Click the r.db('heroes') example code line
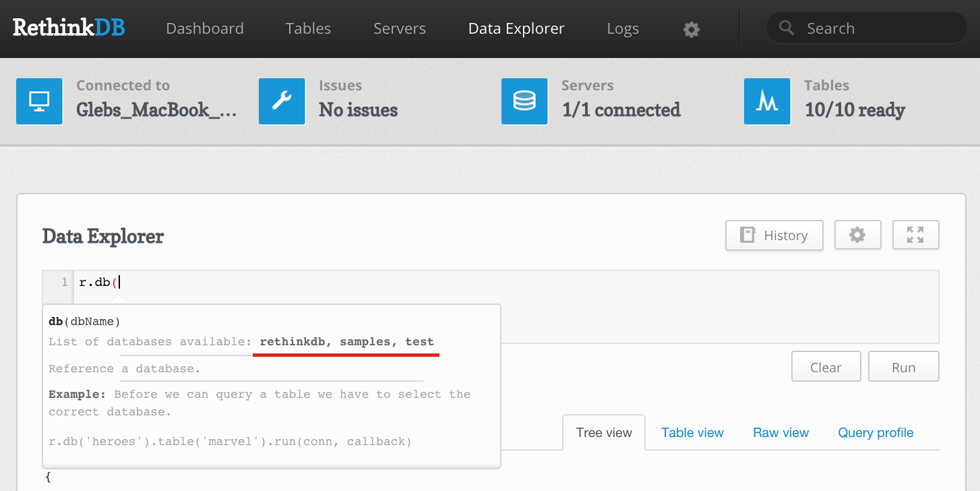 [230, 442]
